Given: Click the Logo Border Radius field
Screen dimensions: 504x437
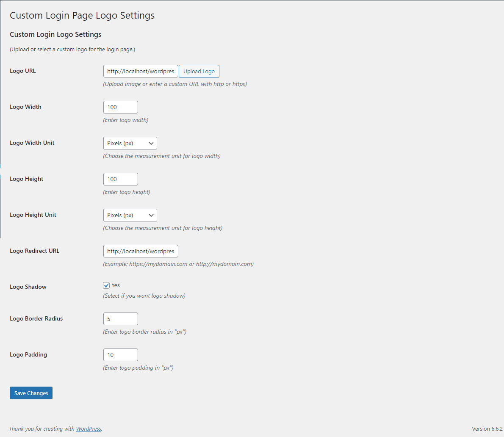Looking at the screenshot, I should tap(120, 318).
